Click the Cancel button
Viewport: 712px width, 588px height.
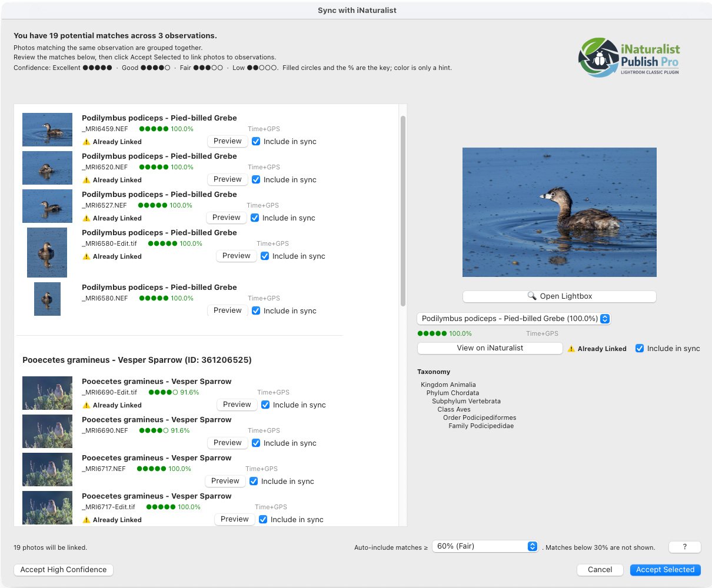[x=600, y=570]
